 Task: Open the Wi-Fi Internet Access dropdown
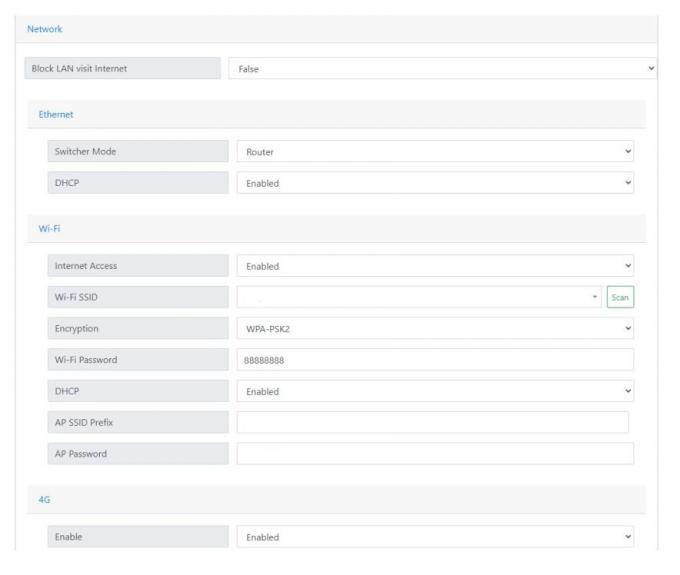[435, 266]
